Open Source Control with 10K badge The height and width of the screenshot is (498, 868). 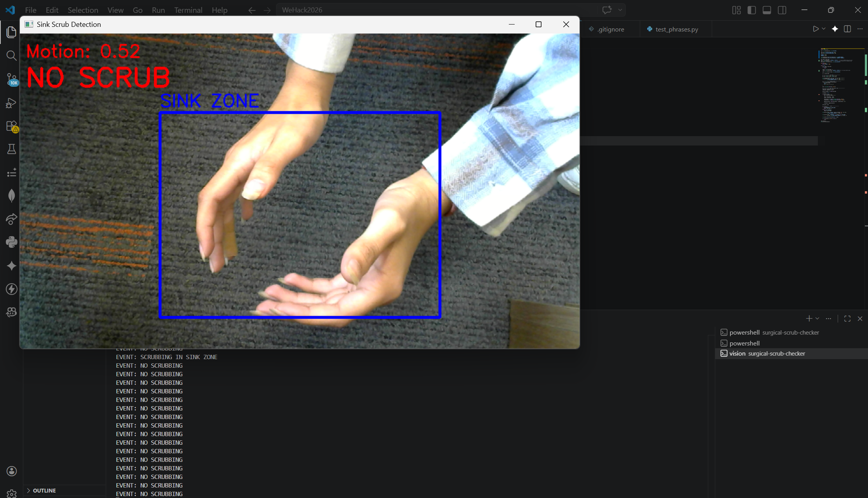(x=11, y=79)
